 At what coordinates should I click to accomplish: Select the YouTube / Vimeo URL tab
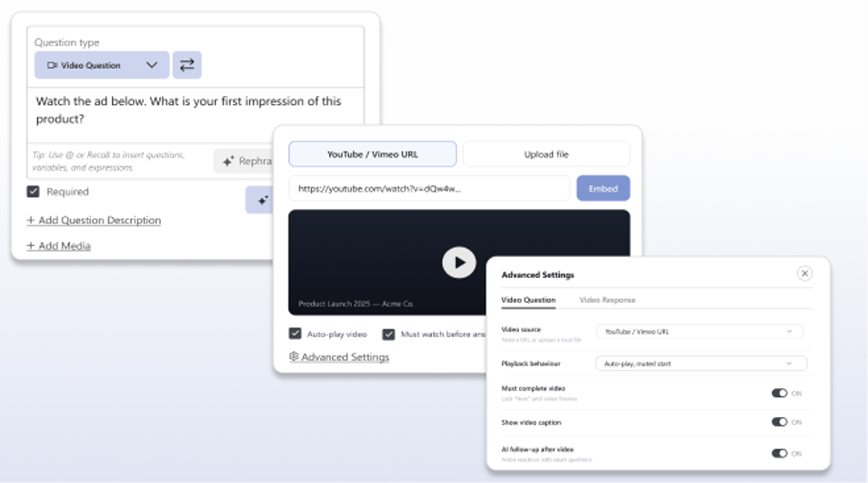pyautogui.click(x=373, y=154)
